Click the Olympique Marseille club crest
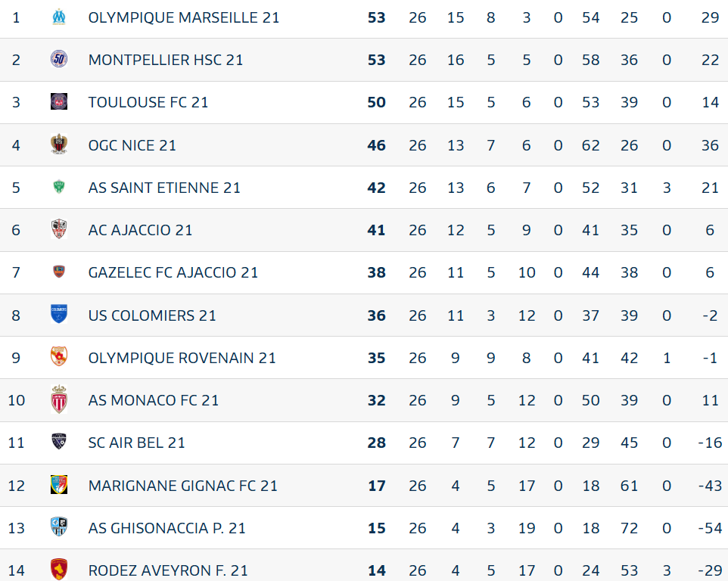Screen dimensions: 728x581 (59, 17)
